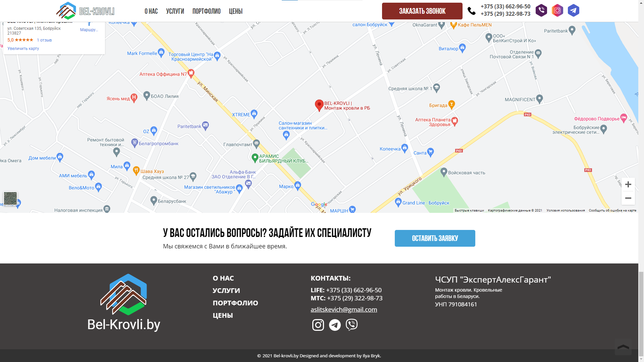This screenshot has height=362, width=644.
Task: Select the MAGNIFICENT marker on map
Action: [539, 99]
